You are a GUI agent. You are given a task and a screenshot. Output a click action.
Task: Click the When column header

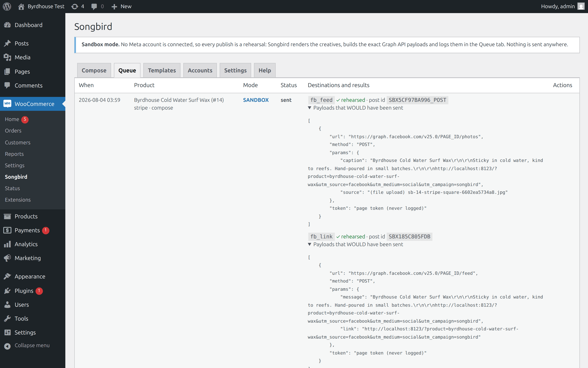[86, 85]
